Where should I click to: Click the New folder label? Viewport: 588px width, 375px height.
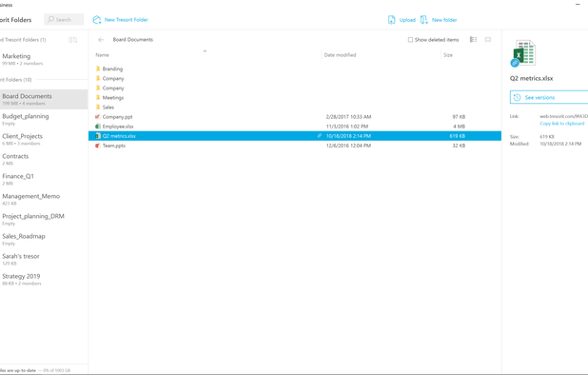(x=444, y=20)
